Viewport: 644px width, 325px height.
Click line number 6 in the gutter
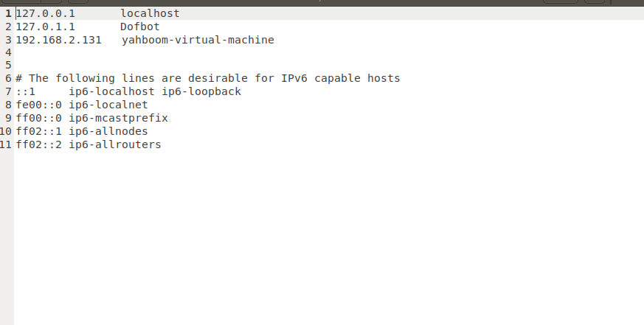8,78
